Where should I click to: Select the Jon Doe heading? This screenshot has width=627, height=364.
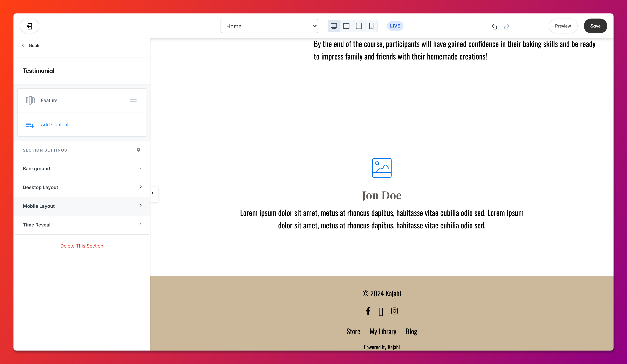382,195
